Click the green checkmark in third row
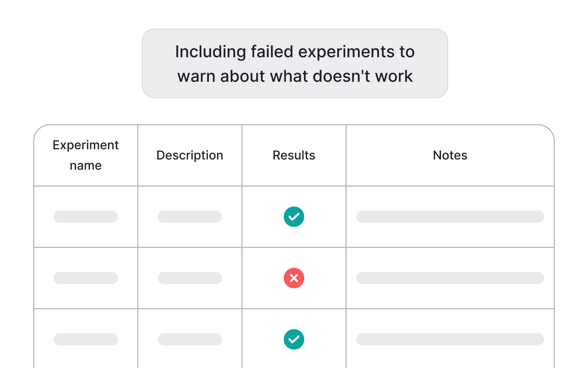 (x=294, y=339)
